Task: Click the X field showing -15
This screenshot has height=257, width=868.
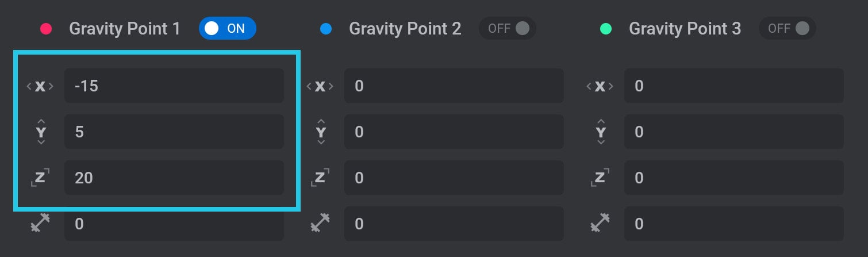Action: (x=174, y=86)
